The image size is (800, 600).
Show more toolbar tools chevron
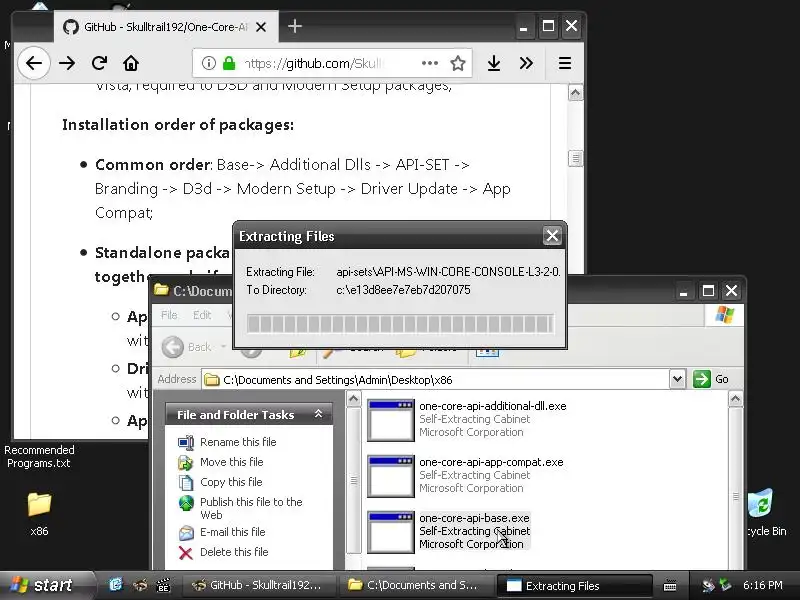point(526,63)
